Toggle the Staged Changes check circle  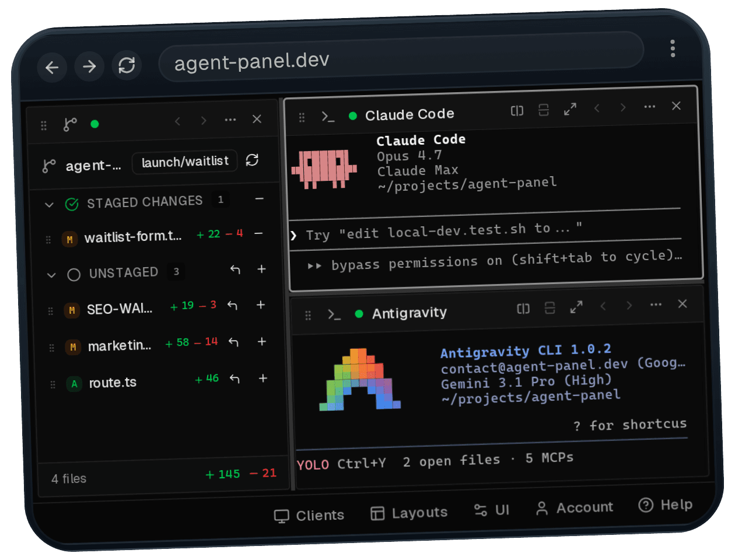(72, 204)
